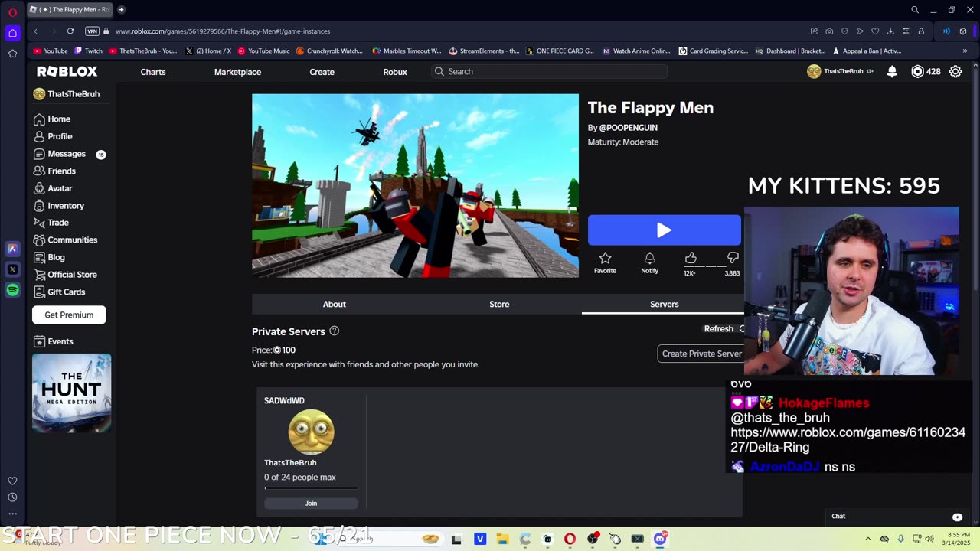Open the Charts page
This screenshot has width=980, height=551.
tap(153, 72)
